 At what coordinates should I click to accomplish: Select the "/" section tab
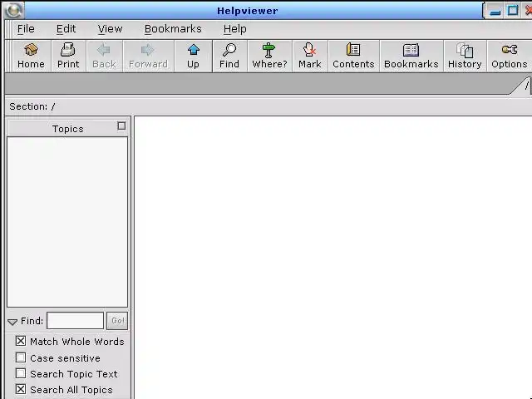[524, 86]
